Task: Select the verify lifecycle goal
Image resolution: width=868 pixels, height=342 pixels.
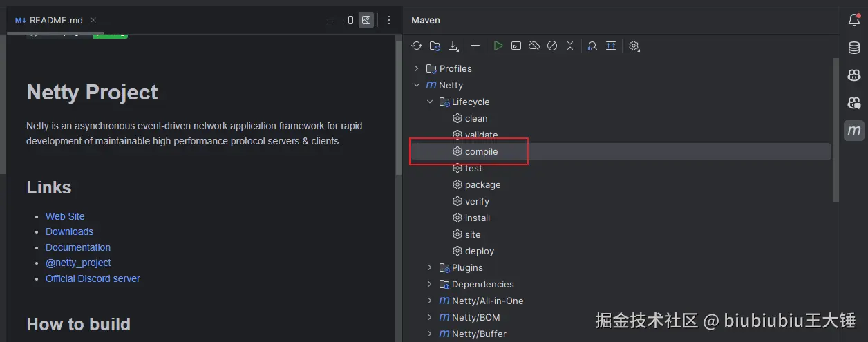Action: coord(477,201)
